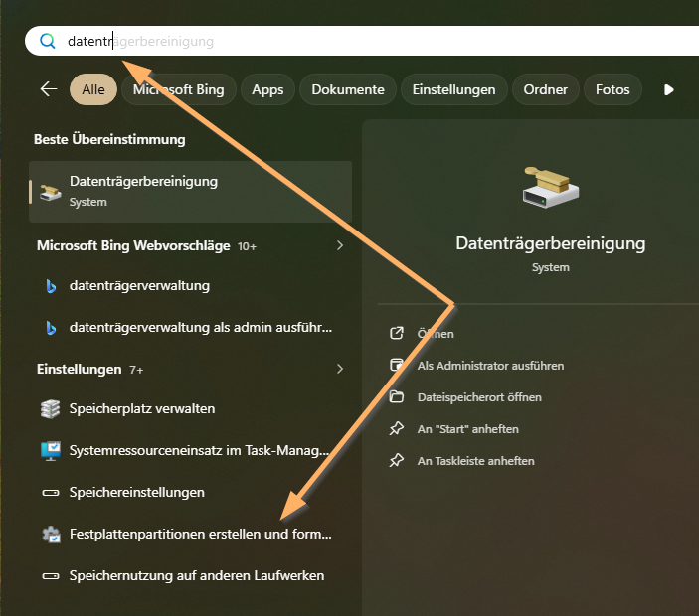Screen dimensions: 699x616
Task: Click the Microsoft Bing Webvorschläge heading
Action: point(133,245)
